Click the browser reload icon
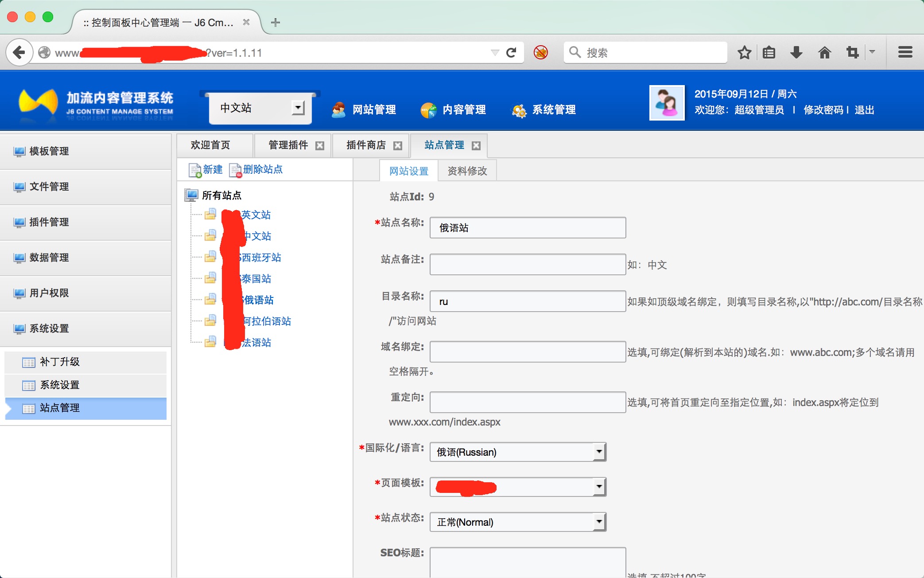 tap(511, 53)
